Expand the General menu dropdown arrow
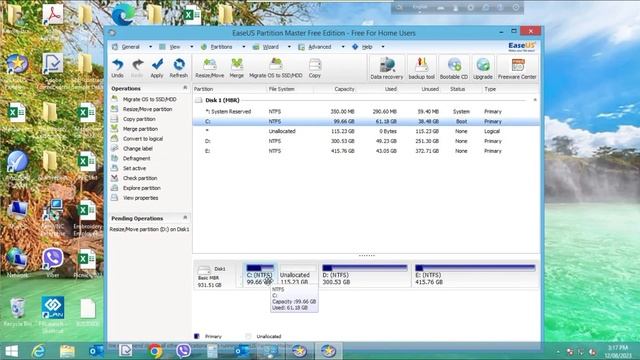Screen dimensions: 640x360 [x=150, y=47]
